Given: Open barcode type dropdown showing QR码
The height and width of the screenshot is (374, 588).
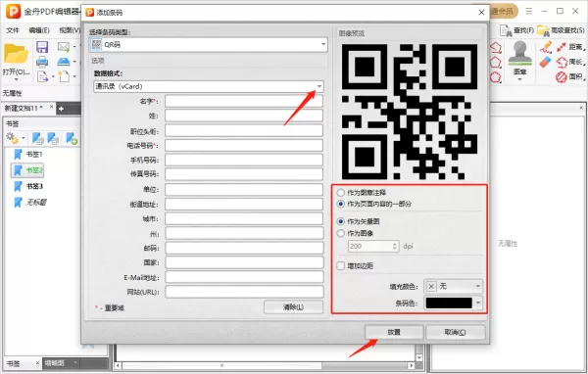Looking at the screenshot, I should pos(208,45).
